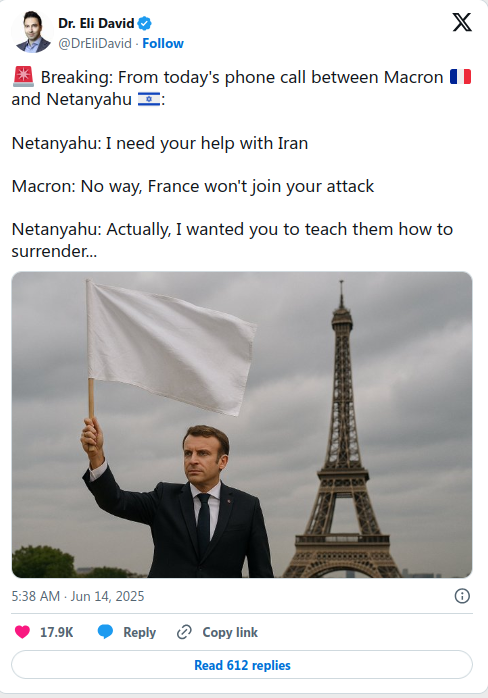This screenshot has width=488, height=698.
Task: Open the 5:38 AM Jun 14, 2025 timestamp
Action: (78, 596)
